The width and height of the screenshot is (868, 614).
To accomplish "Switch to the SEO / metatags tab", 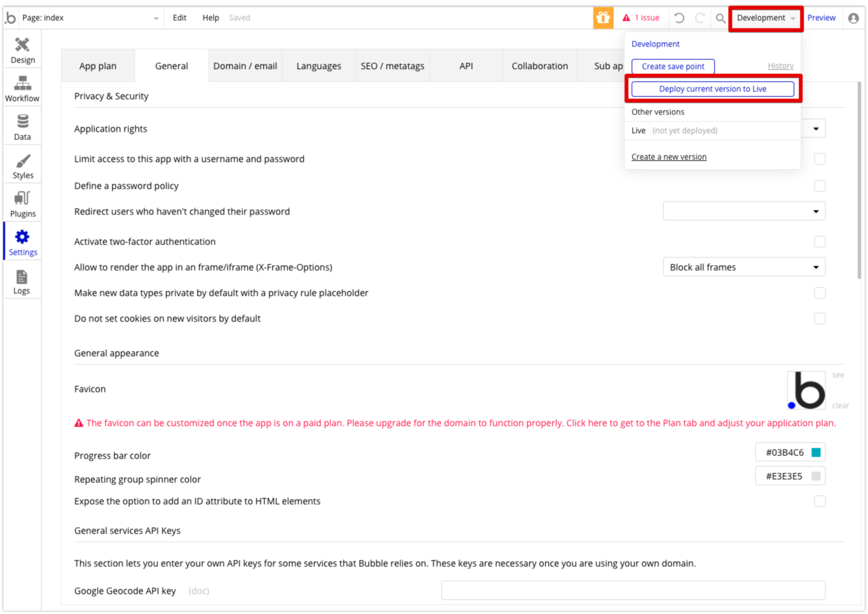I will [x=393, y=66].
